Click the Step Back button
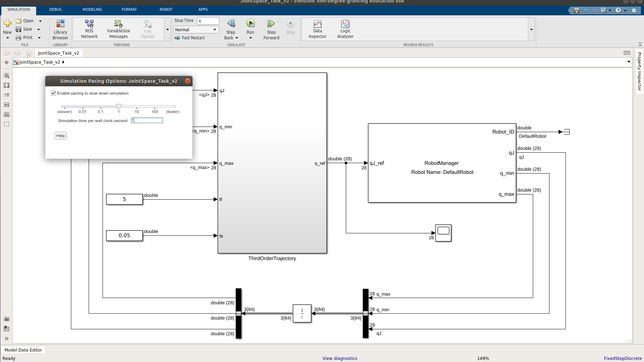This screenshot has width=644, height=362. [x=231, y=24]
